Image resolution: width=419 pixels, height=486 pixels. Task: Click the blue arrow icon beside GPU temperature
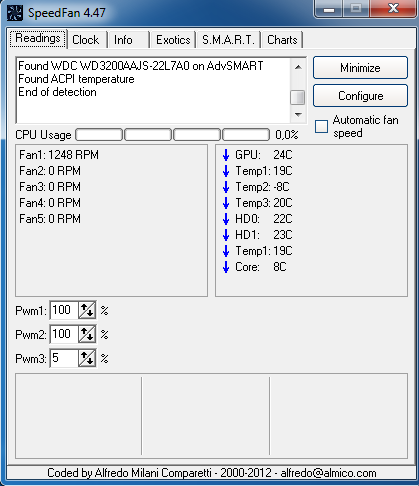click(226, 155)
